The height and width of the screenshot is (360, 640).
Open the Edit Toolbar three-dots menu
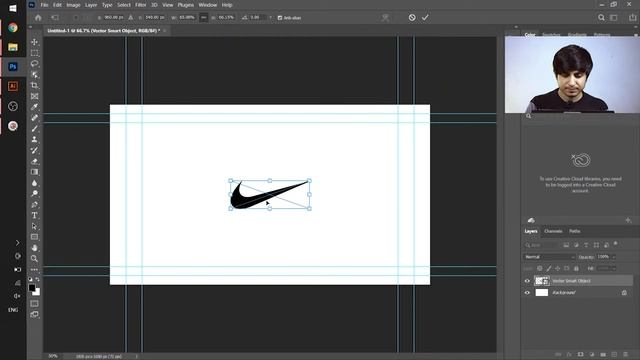34,269
